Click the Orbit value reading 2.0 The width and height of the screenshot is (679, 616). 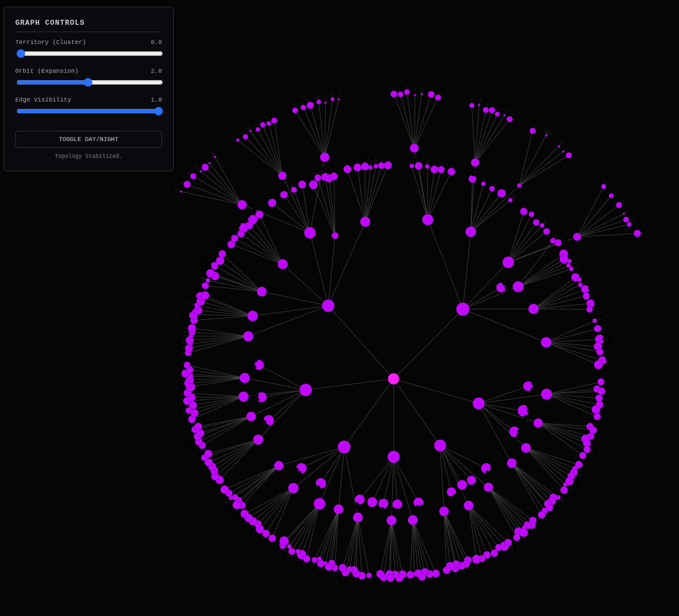156,71
